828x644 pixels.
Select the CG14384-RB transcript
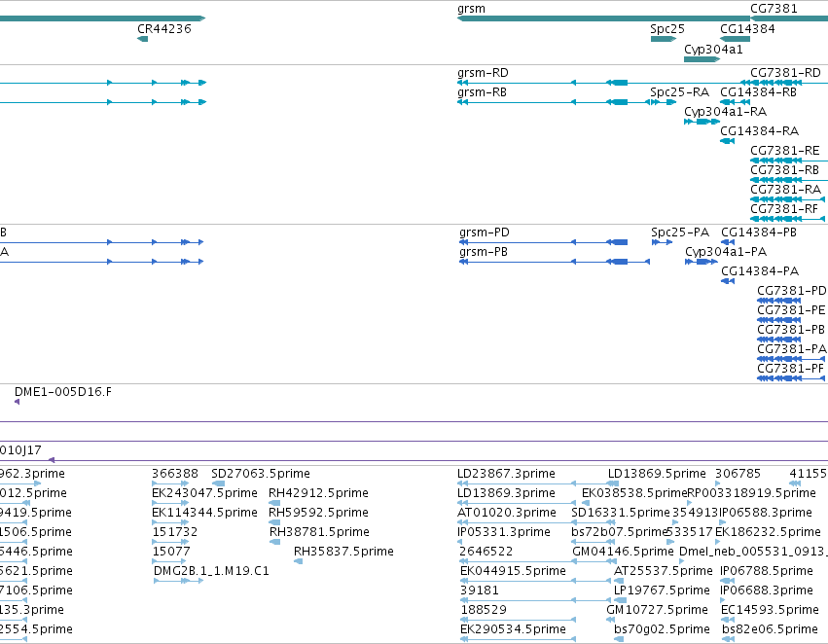click(735, 102)
